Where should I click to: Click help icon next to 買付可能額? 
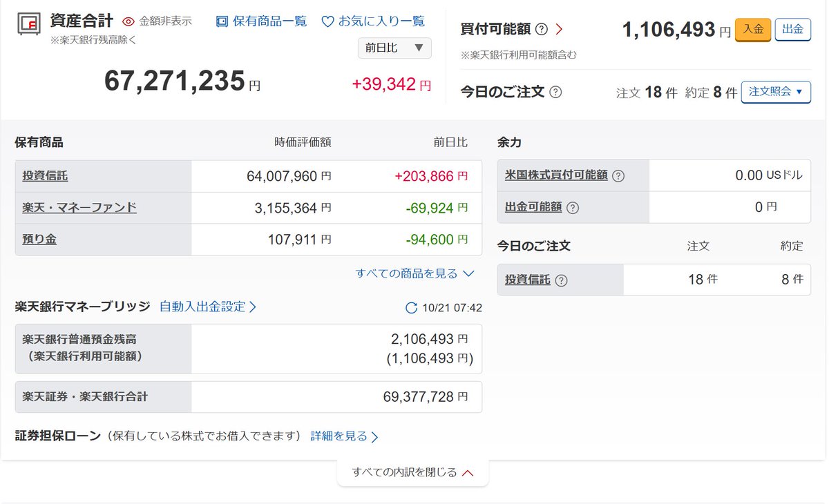coord(542,29)
